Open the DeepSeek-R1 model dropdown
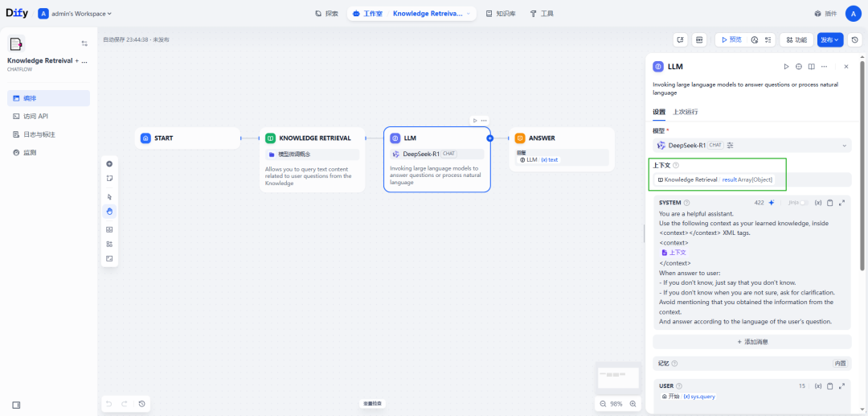Viewport: 868px width, 416px height. (x=751, y=146)
